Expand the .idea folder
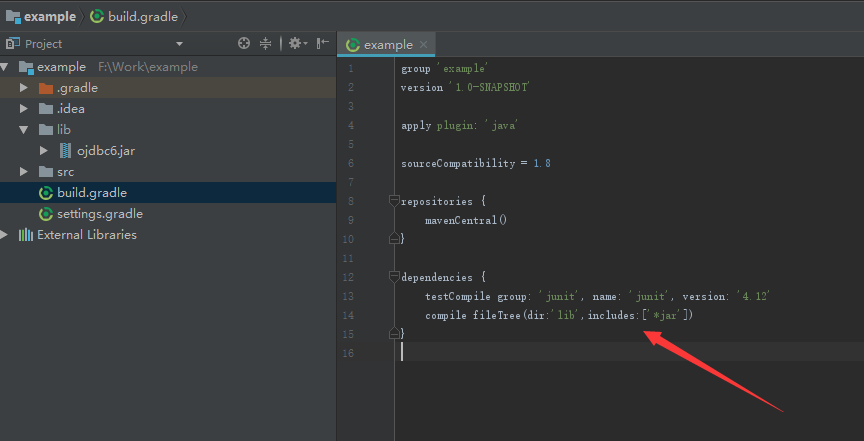864x441 pixels. [24, 109]
